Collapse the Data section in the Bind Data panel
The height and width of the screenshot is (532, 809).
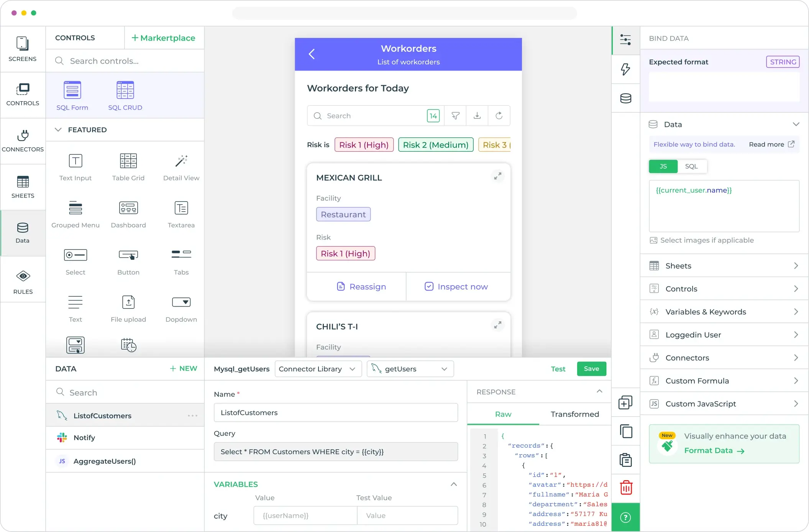point(796,124)
